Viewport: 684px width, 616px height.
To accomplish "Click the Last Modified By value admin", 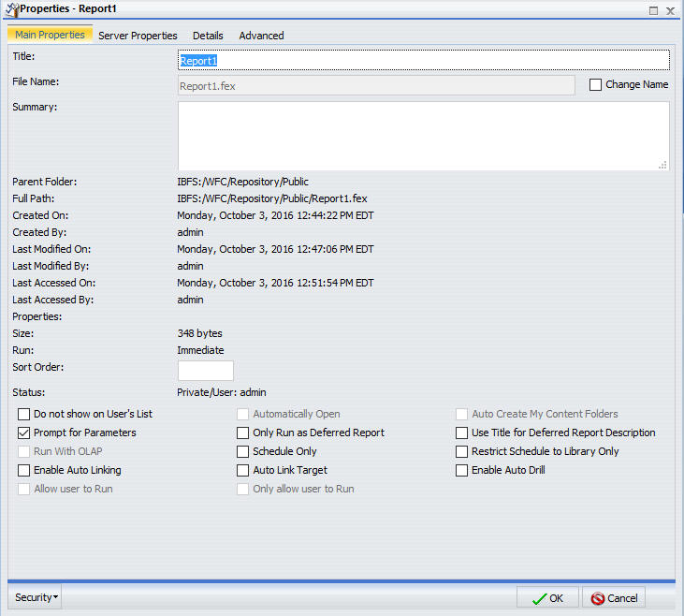I will pyautogui.click(x=190, y=266).
